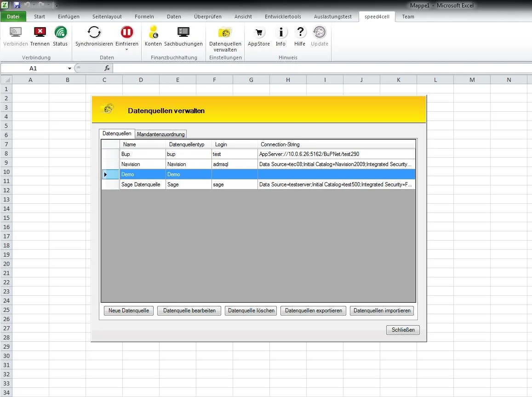Open the Sachbuchungen ribbon icon
Image resolution: width=532 pixels, height=397 pixels.
[183, 32]
